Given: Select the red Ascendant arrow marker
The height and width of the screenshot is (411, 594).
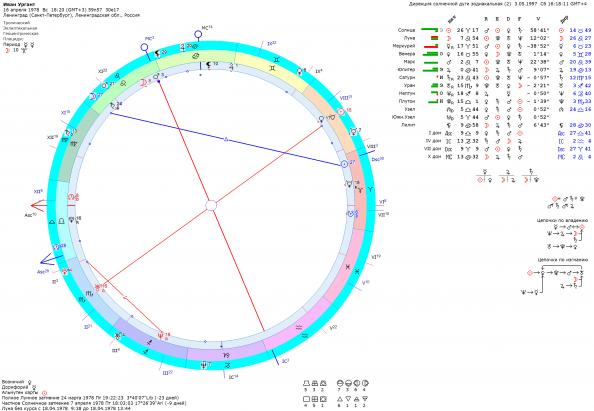Looking at the screenshot, I should (39, 206).
